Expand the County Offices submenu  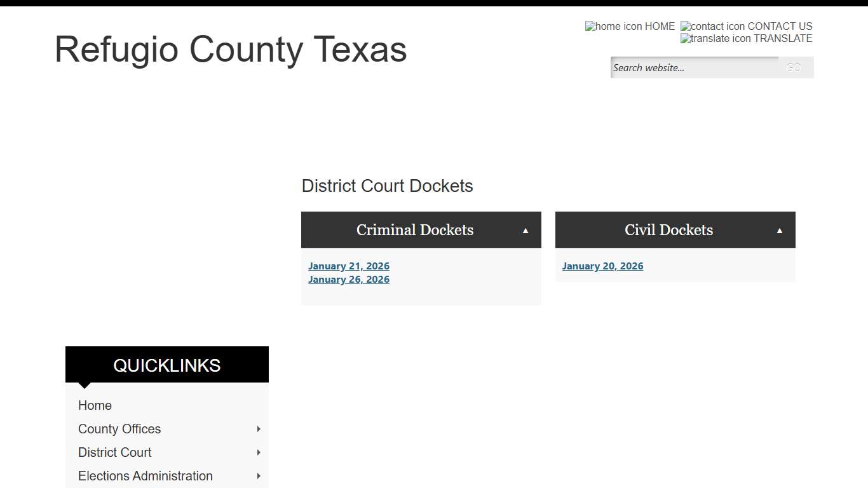click(258, 429)
